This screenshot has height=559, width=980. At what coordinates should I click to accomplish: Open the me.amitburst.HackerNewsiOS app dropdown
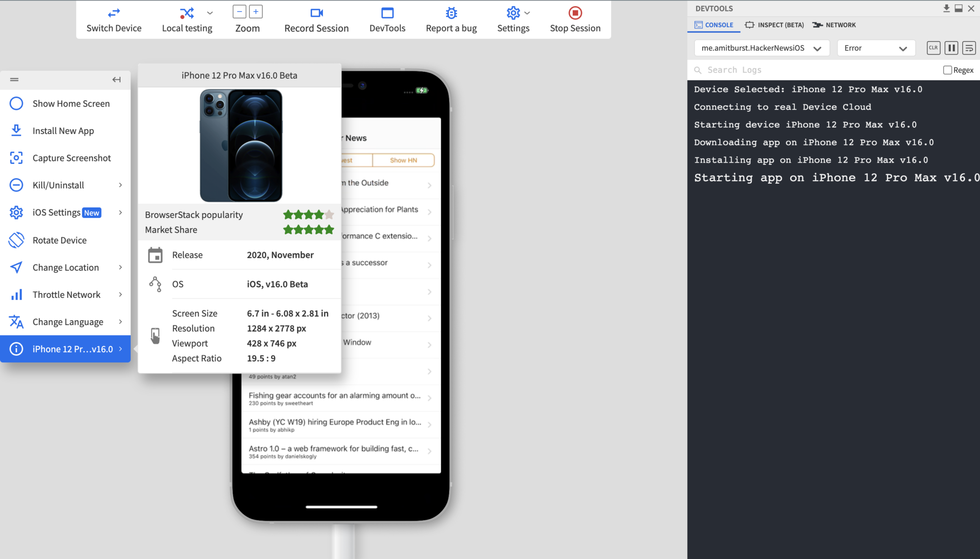click(761, 48)
